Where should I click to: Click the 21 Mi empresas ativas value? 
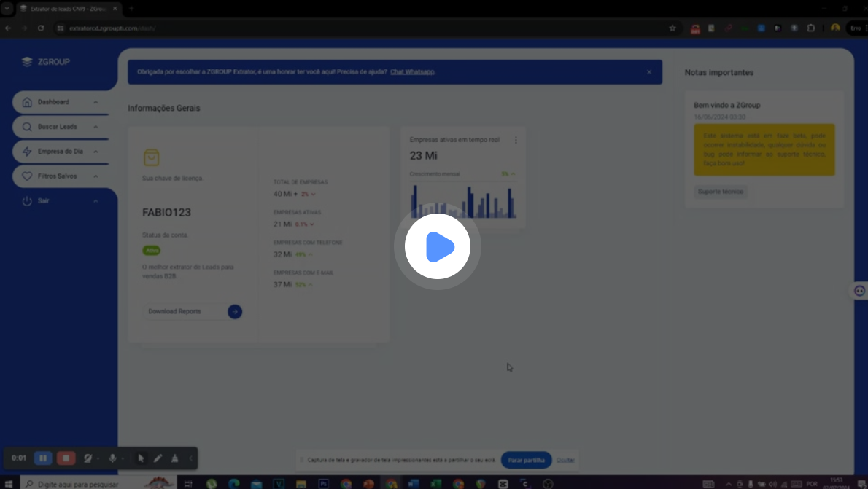click(x=282, y=224)
